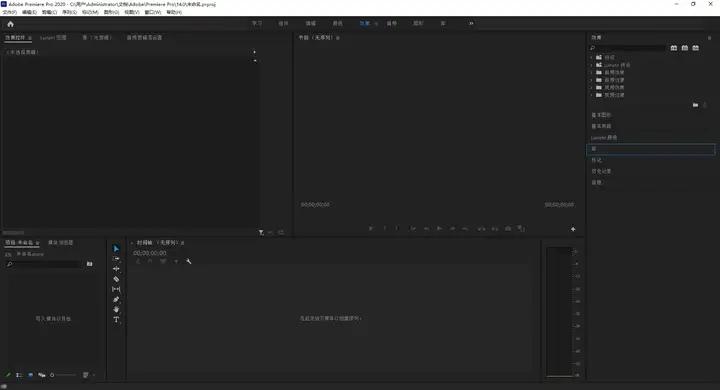Expand the first effects folder
720x390 pixels.
[591, 57]
